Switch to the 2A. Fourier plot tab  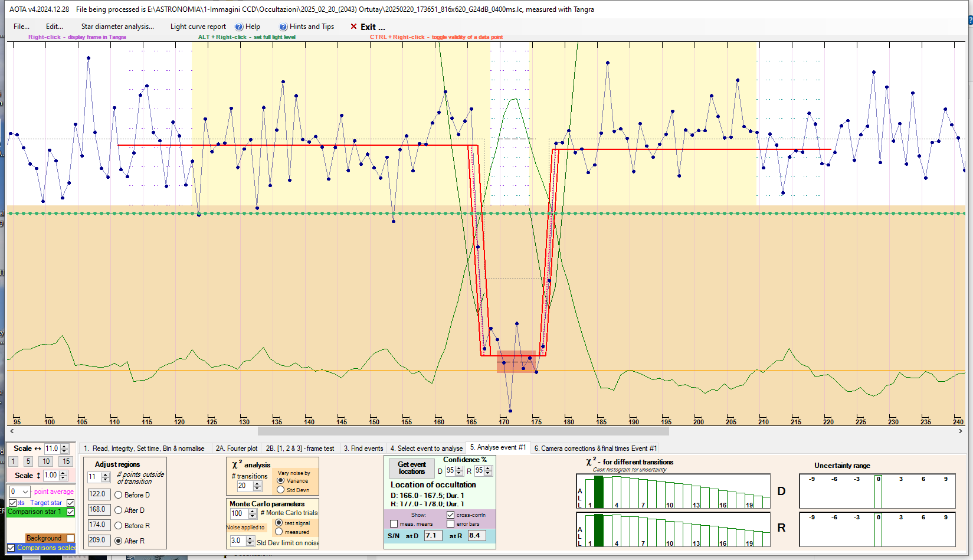point(236,448)
